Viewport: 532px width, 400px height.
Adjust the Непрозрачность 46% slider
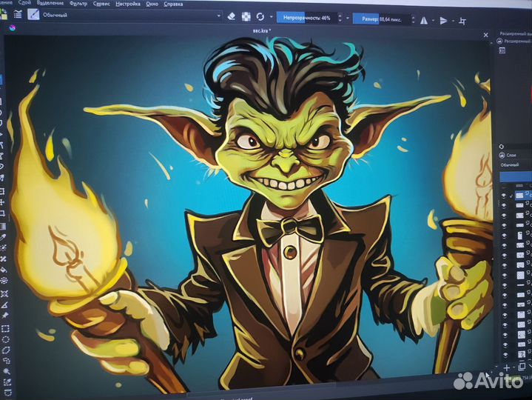(306, 18)
